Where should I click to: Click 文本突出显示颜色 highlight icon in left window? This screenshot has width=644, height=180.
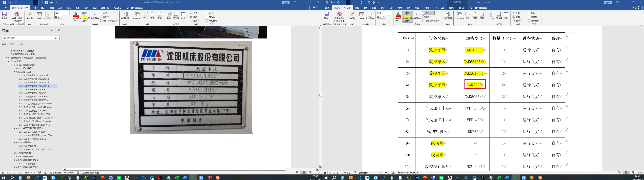[x=85, y=17]
